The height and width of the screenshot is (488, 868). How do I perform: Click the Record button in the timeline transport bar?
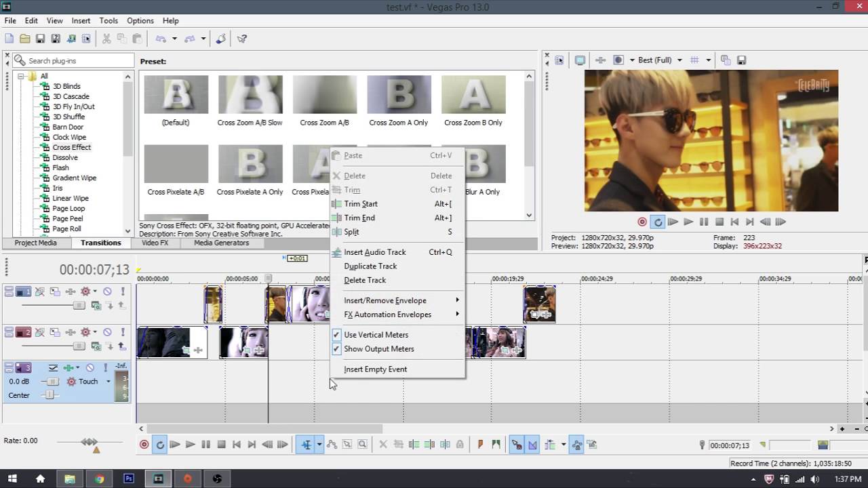coord(144,445)
